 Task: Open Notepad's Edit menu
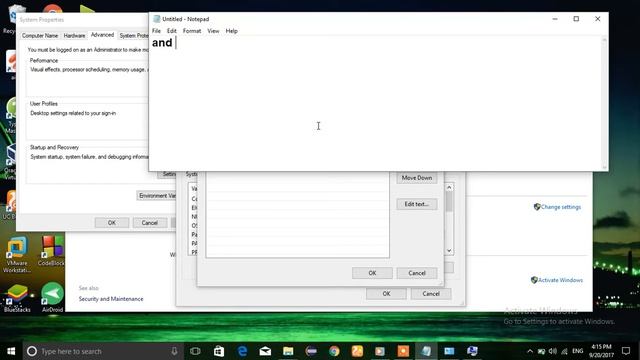(x=171, y=31)
